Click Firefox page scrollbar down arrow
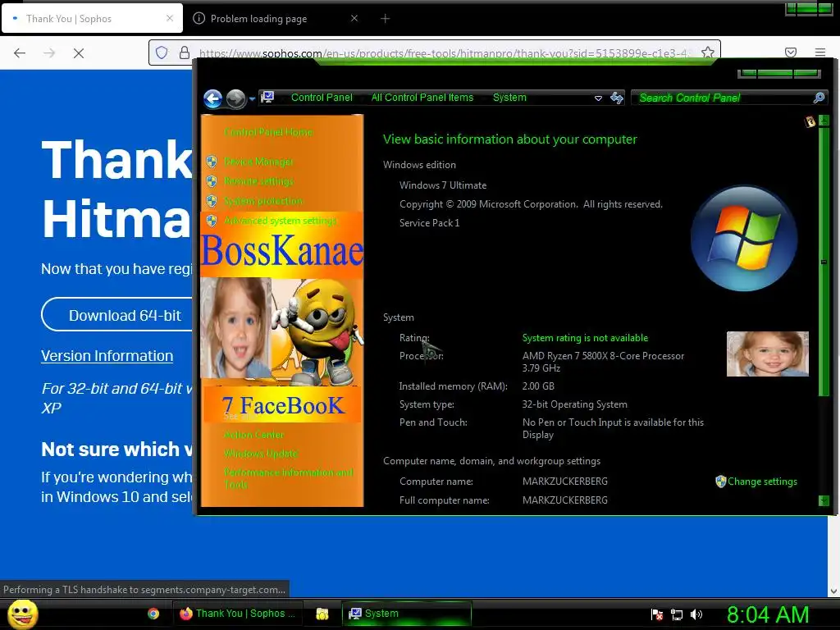The width and height of the screenshot is (840, 630). click(833, 591)
